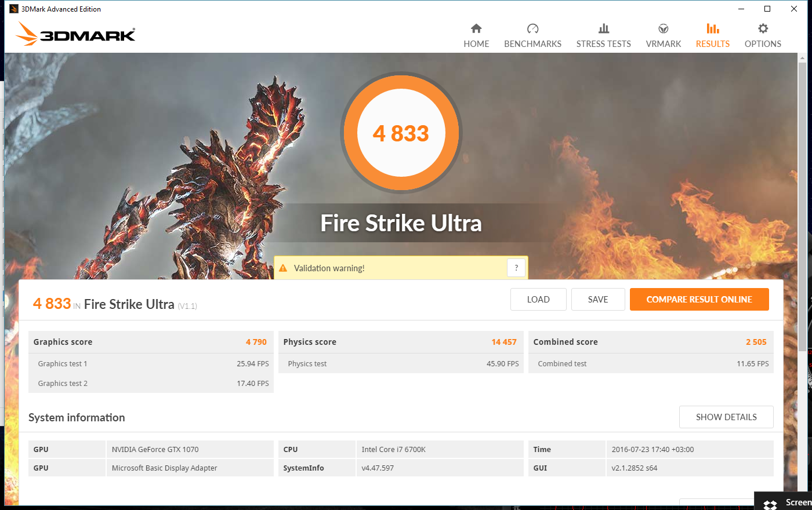Click Microsoft Basic Display Adapter text
This screenshot has width=812, height=510.
click(165, 468)
